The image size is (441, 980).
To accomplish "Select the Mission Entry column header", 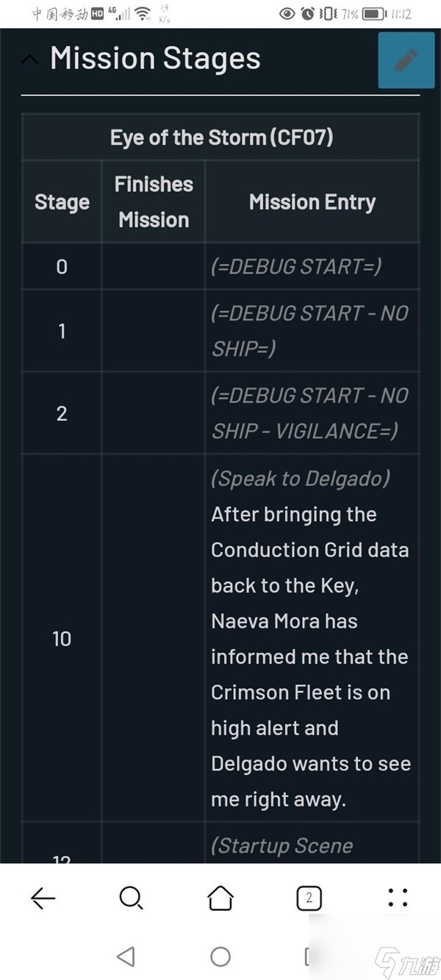I will pyautogui.click(x=312, y=202).
